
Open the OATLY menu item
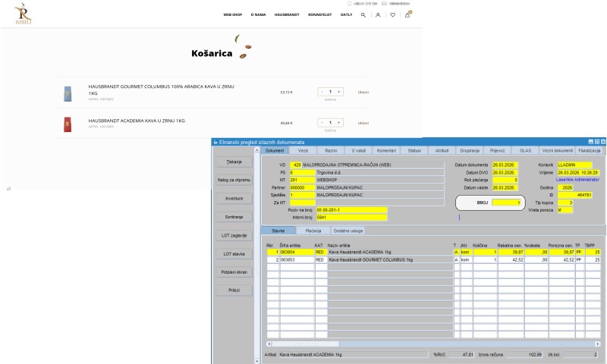pos(346,14)
